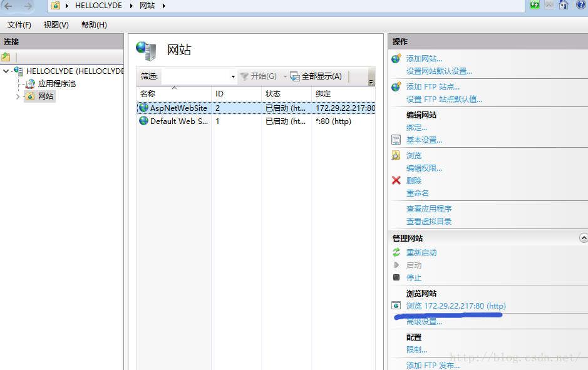Screen dimensions: 588x370
Task: Expand the breadcrumb arrow after HELLOCLYDE
Action: pos(132,6)
